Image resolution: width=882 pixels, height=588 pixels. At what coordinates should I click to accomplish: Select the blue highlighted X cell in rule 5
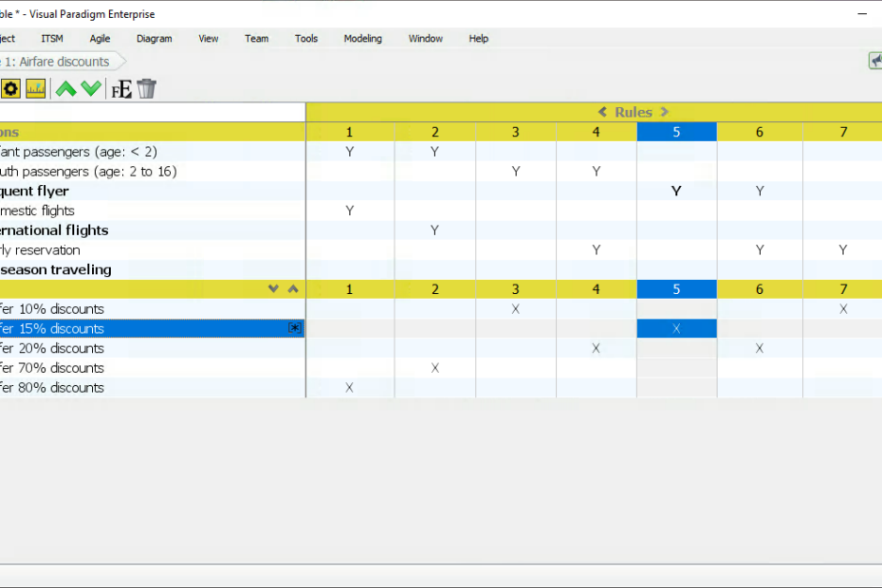(x=676, y=327)
